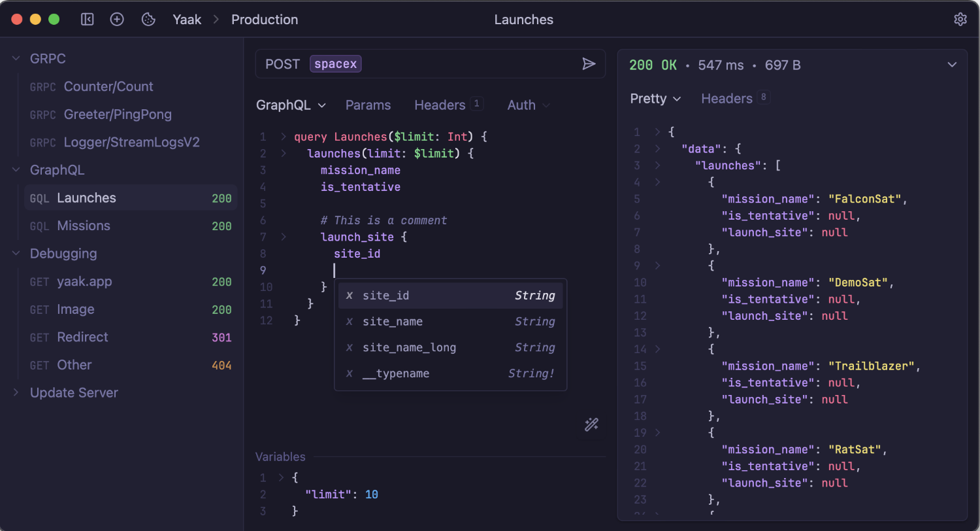Fold query Launches at line 1

pyautogui.click(x=284, y=137)
